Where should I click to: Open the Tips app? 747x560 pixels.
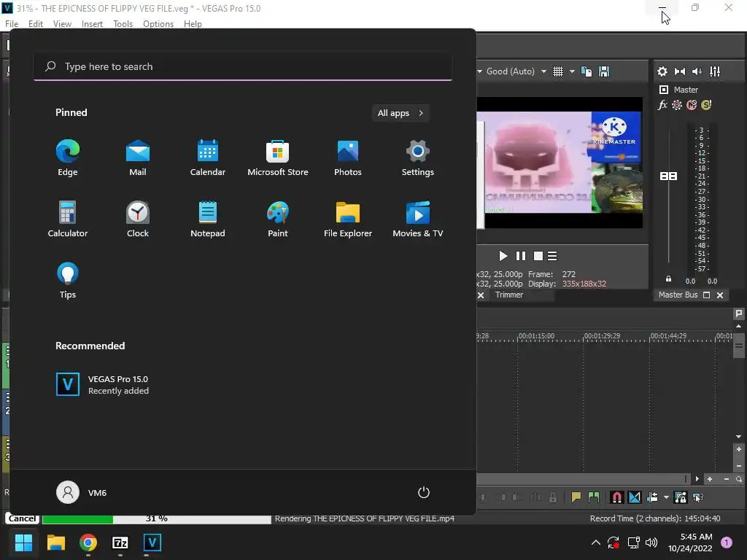(x=68, y=281)
